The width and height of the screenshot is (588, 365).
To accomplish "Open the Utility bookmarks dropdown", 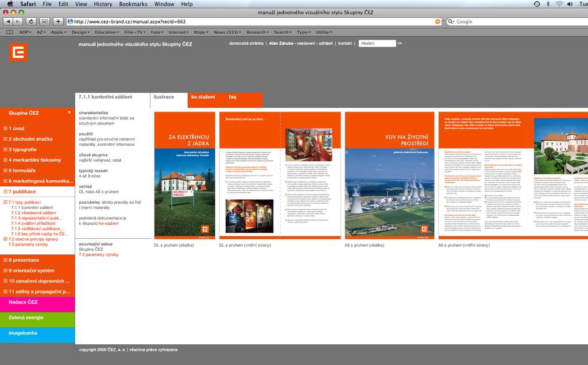I will 324,32.
